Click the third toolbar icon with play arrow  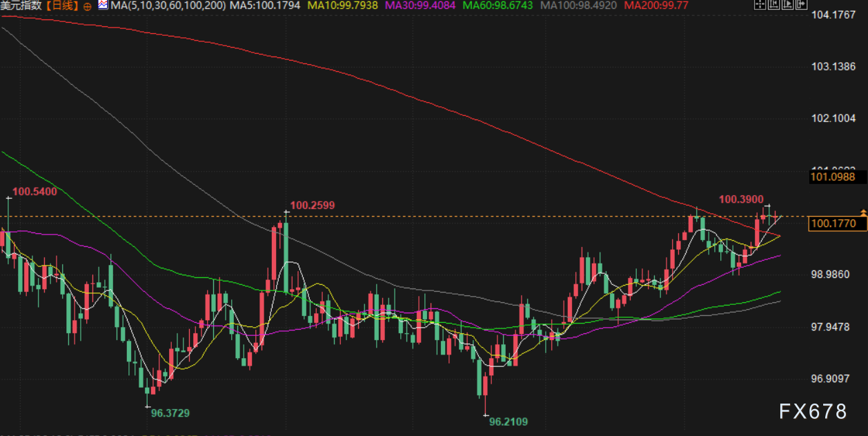point(787,5)
